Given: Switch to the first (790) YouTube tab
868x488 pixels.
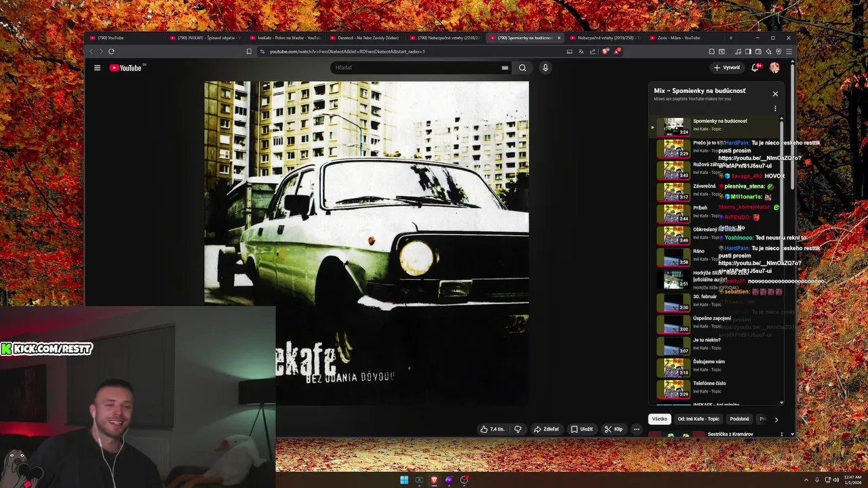Looking at the screenshot, I should [124, 38].
